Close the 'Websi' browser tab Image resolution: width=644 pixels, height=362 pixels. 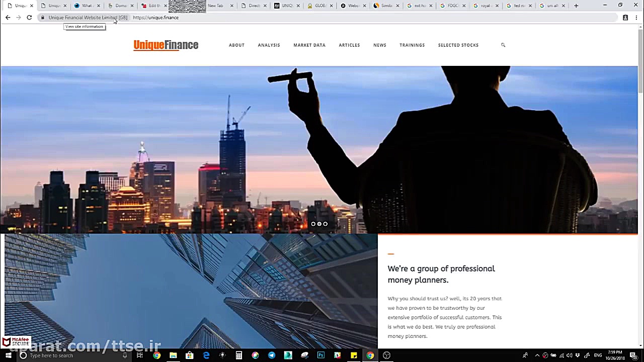[364, 6]
